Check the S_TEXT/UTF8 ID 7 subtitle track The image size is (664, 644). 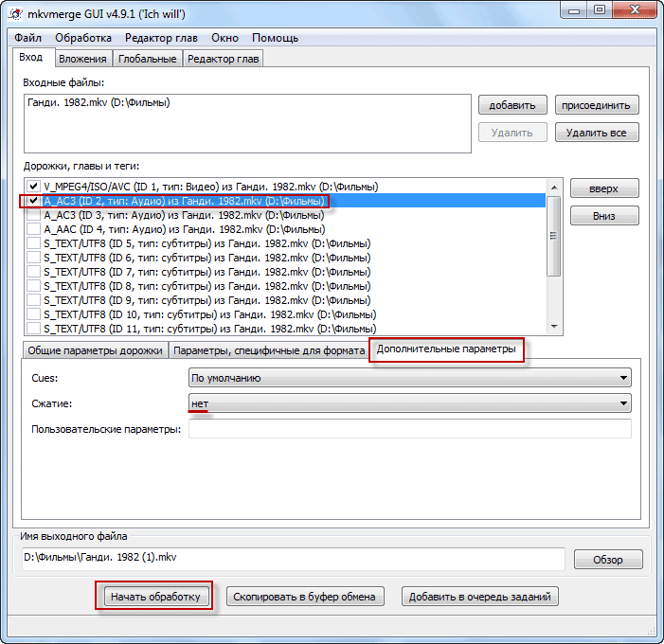tap(33, 272)
